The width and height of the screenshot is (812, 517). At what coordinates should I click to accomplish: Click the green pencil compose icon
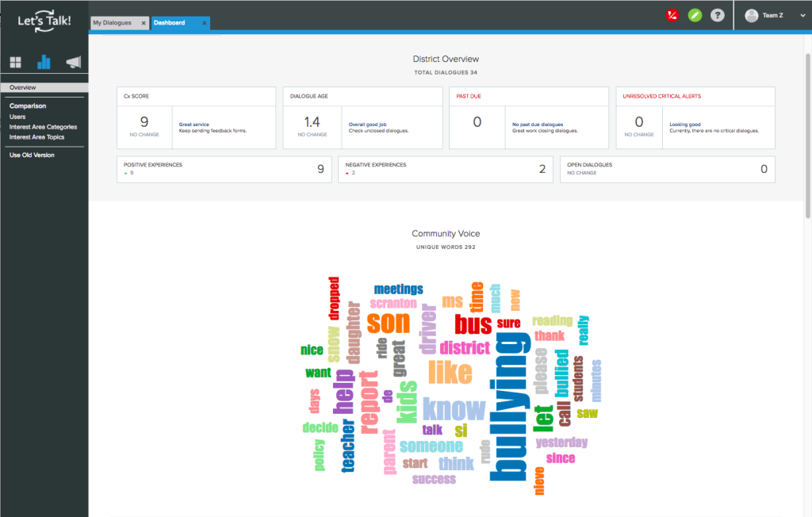click(x=695, y=15)
